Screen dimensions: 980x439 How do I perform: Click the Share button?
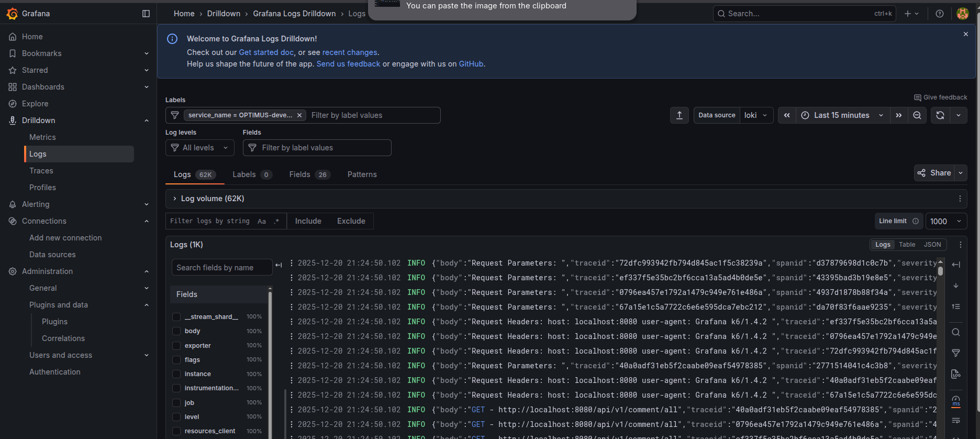(934, 173)
